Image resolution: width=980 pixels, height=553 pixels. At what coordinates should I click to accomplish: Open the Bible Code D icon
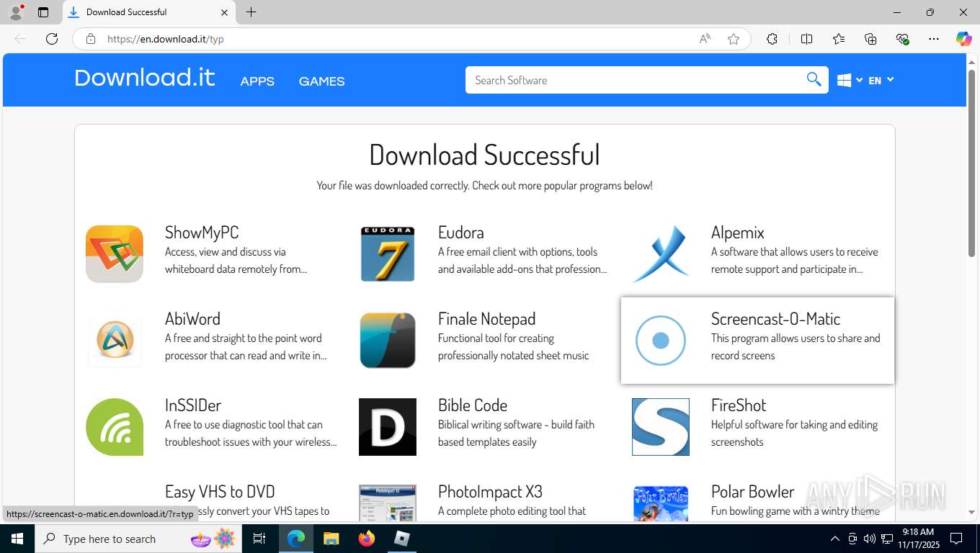pos(388,427)
